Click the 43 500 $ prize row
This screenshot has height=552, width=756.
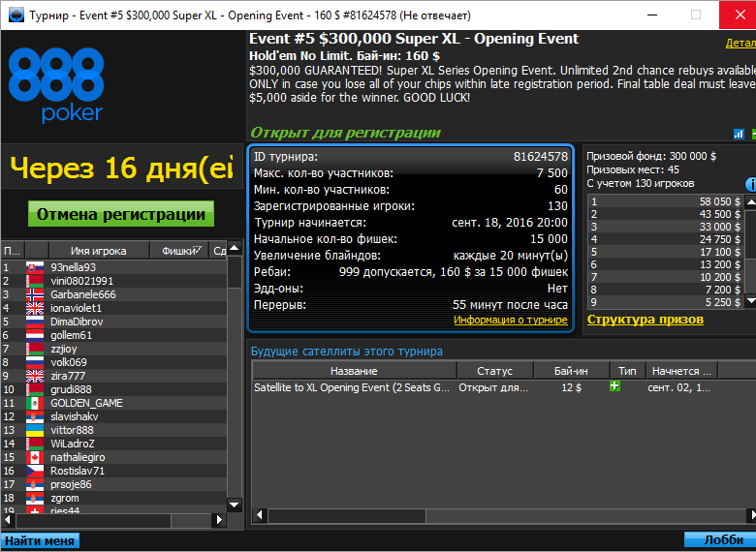pyautogui.click(x=665, y=214)
